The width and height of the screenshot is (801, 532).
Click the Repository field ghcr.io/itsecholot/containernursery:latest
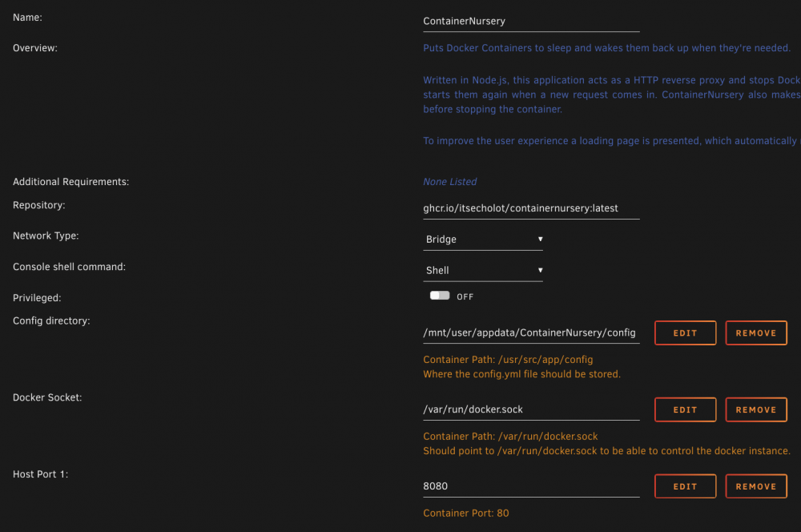531,208
